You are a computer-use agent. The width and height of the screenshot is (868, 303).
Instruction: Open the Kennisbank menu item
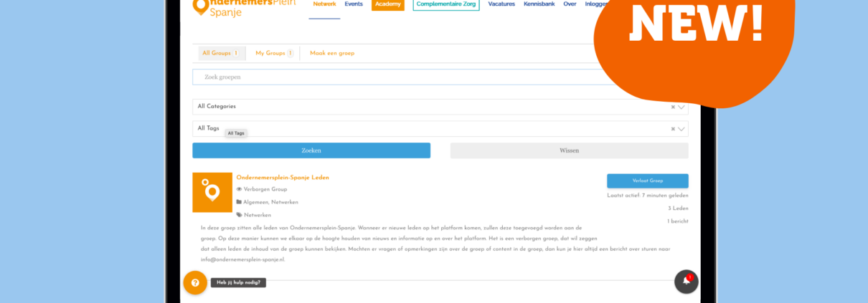click(x=539, y=4)
